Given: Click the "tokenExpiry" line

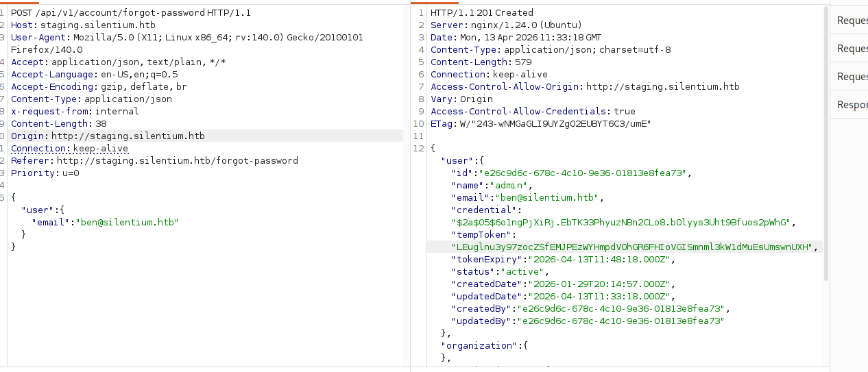Looking at the screenshot, I should click(564, 260).
